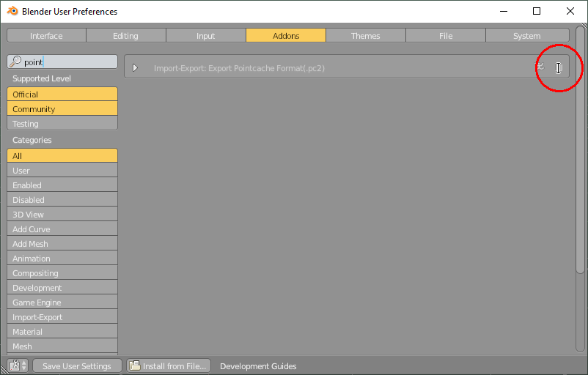Toggle the Official support level filter

pos(62,94)
